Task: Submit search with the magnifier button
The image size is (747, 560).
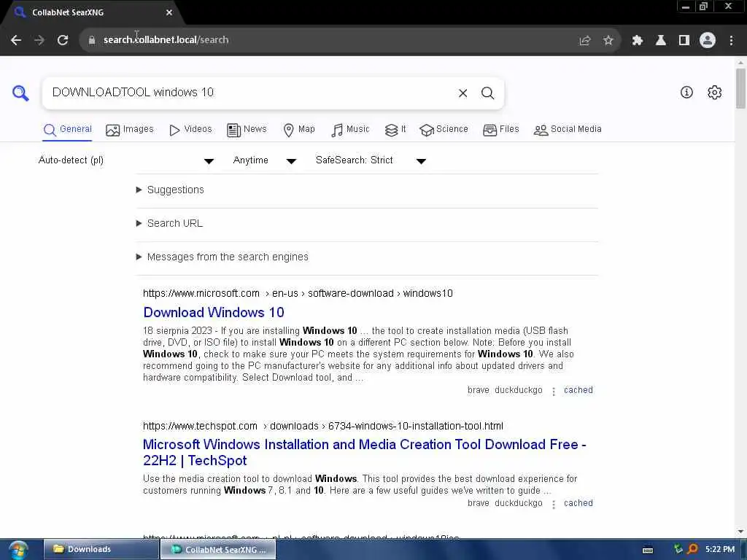Action: point(487,93)
